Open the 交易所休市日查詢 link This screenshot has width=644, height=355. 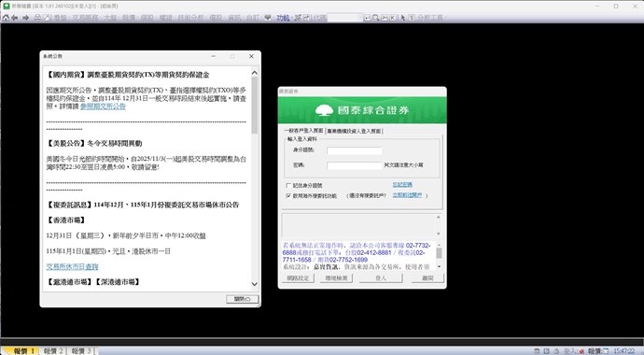coord(72,266)
